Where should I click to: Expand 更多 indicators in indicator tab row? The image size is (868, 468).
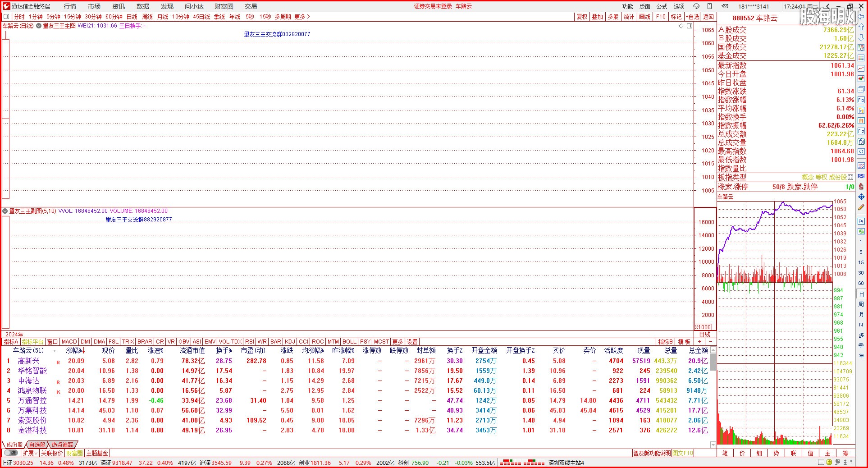point(397,342)
